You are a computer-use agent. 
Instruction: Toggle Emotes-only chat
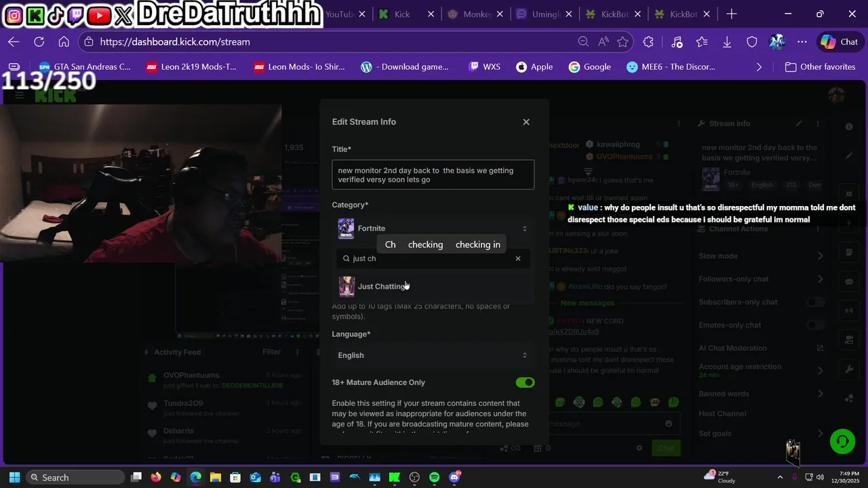coord(815,325)
